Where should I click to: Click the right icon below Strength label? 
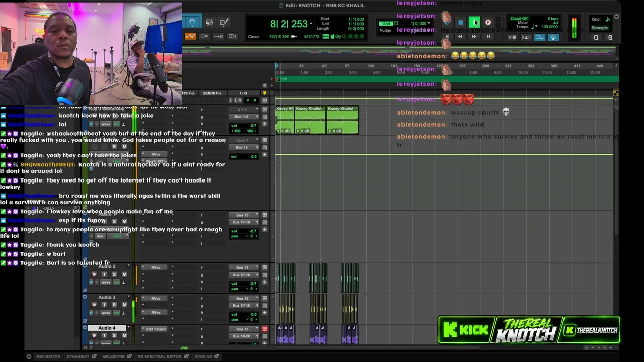tap(610, 37)
